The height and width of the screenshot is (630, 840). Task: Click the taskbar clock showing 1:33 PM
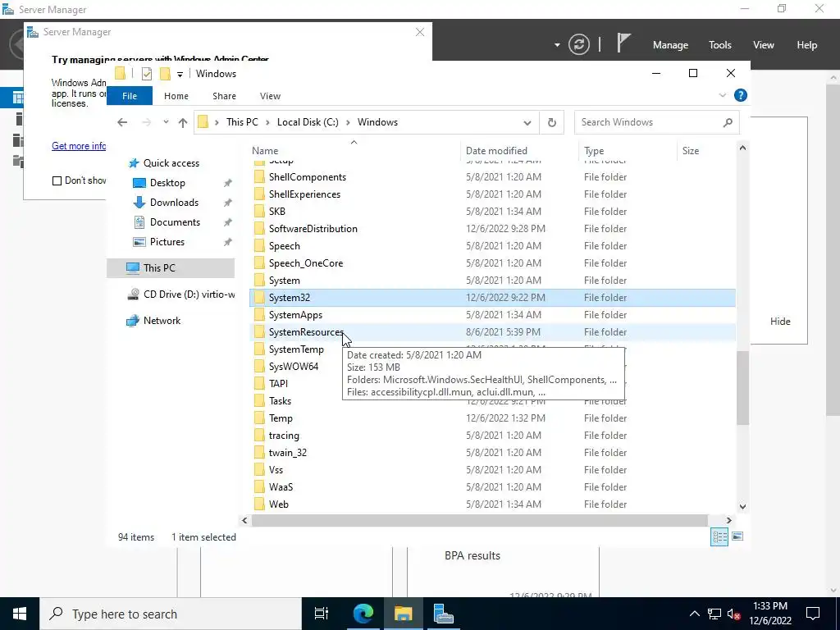click(769, 614)
